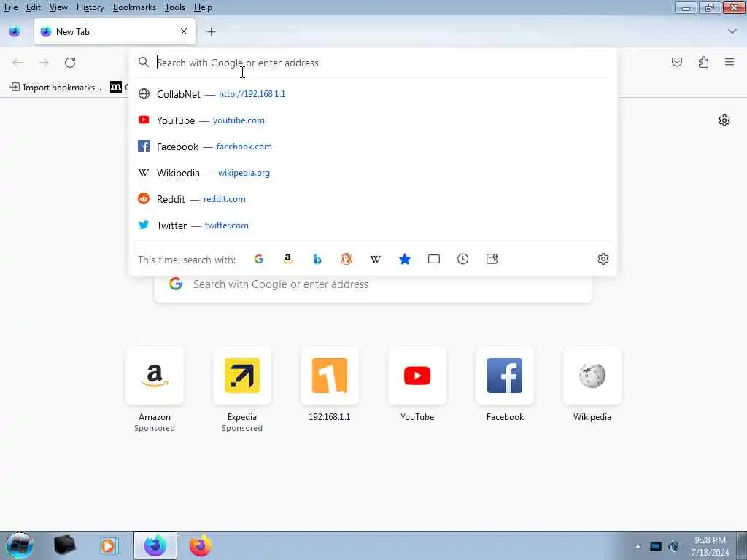The image size is (747, 560).
Task: Search in open Tabs icon
Action: tap(434, 259)
